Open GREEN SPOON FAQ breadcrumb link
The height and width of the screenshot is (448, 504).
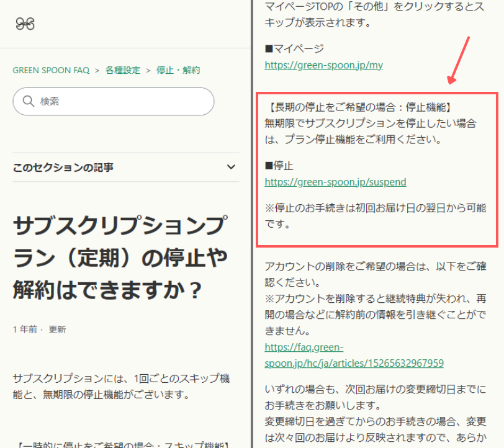[x=51, y=70]
